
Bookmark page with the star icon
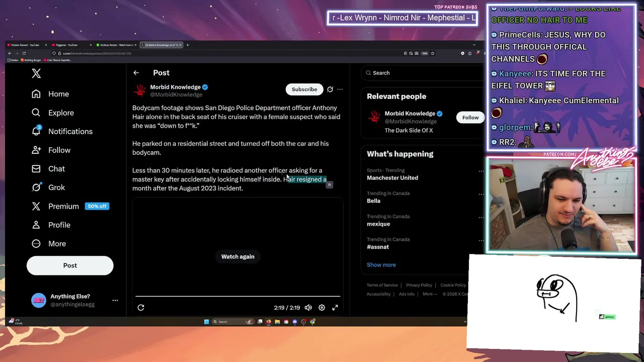432,53
